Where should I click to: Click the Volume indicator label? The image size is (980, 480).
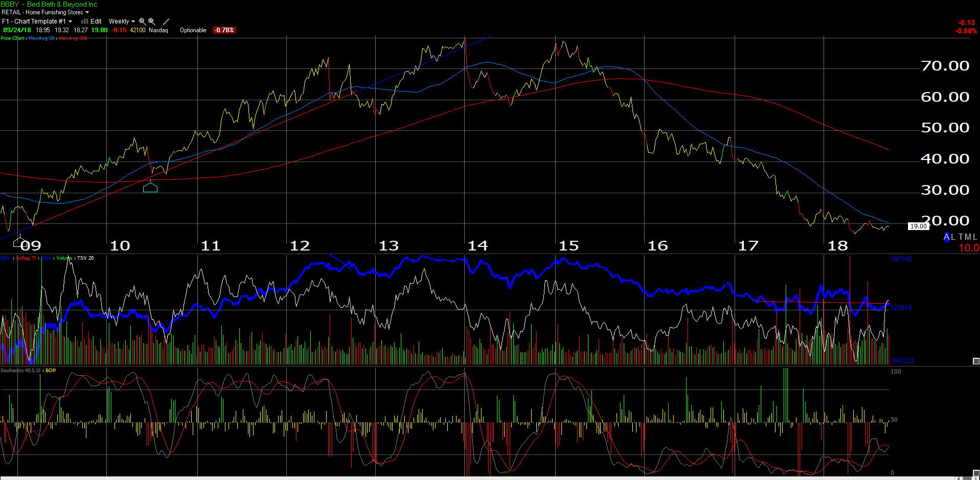pos(64,258)
